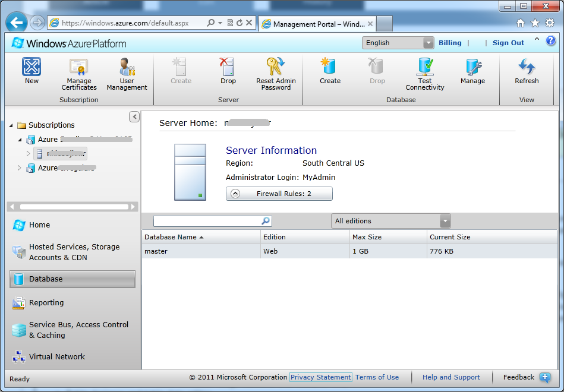The width and height of the screenshot is (564, 392).
Task: Open the Terms of Use link
Action: click(x=377, y=377)
